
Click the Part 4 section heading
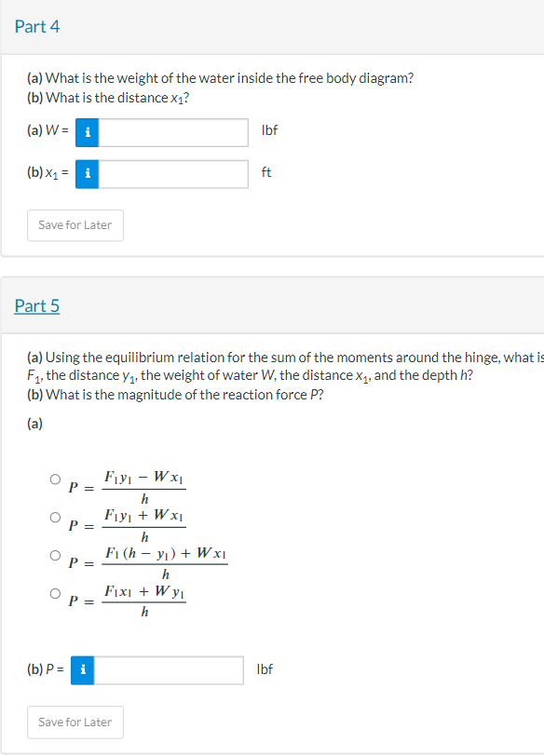pos(37,26)
